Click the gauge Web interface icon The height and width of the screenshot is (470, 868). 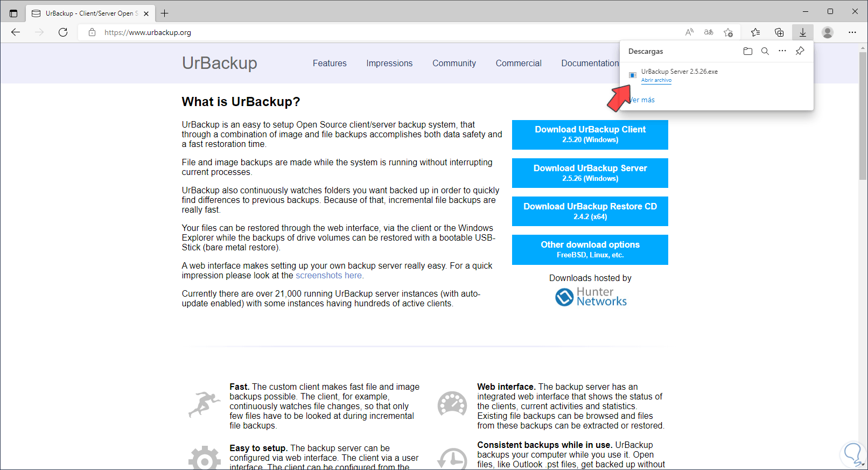pos(452,404)
